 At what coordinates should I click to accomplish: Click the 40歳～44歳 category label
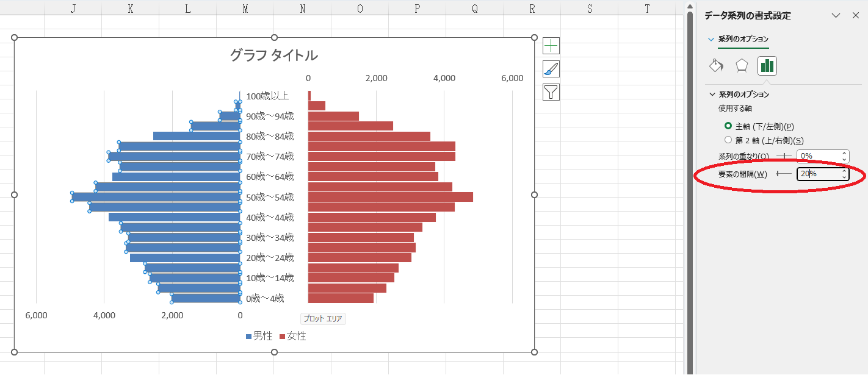pos(270,217)
